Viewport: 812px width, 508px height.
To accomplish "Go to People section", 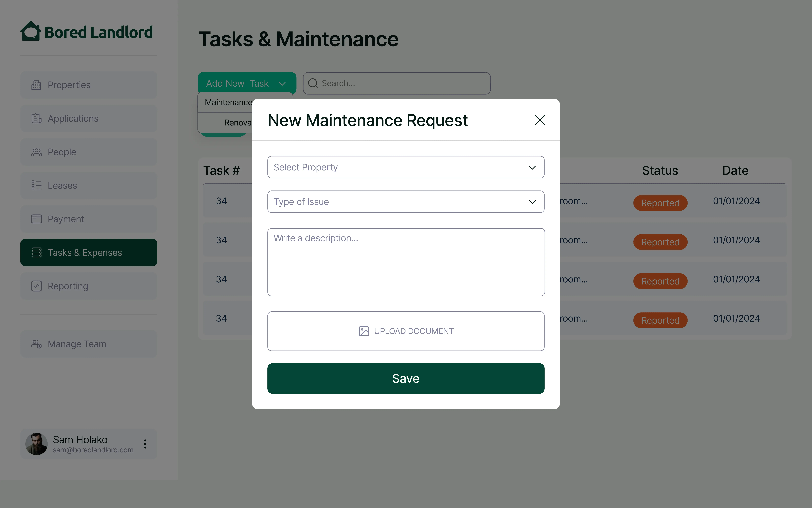I will pos(89,152).
